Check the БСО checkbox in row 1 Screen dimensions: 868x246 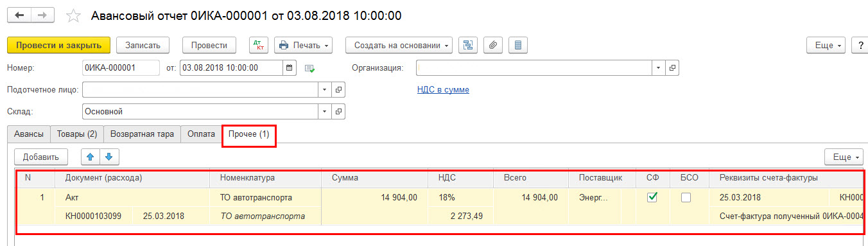point(686,198)
